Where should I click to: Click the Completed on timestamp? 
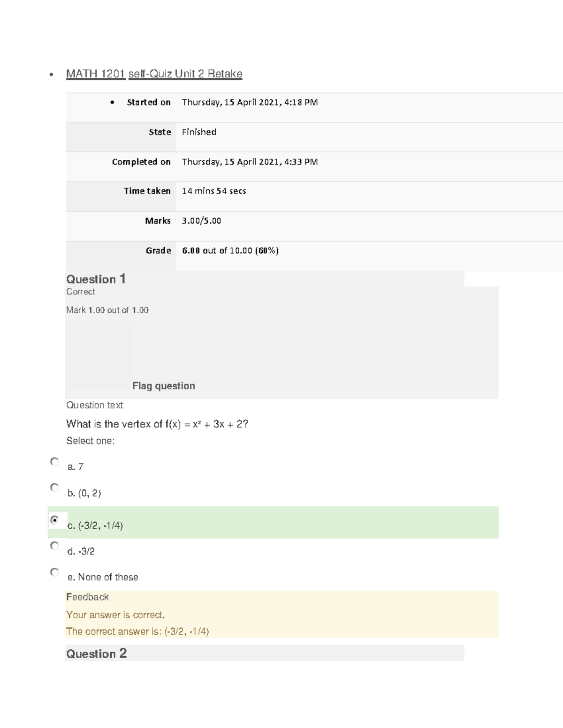click(250, 162)
